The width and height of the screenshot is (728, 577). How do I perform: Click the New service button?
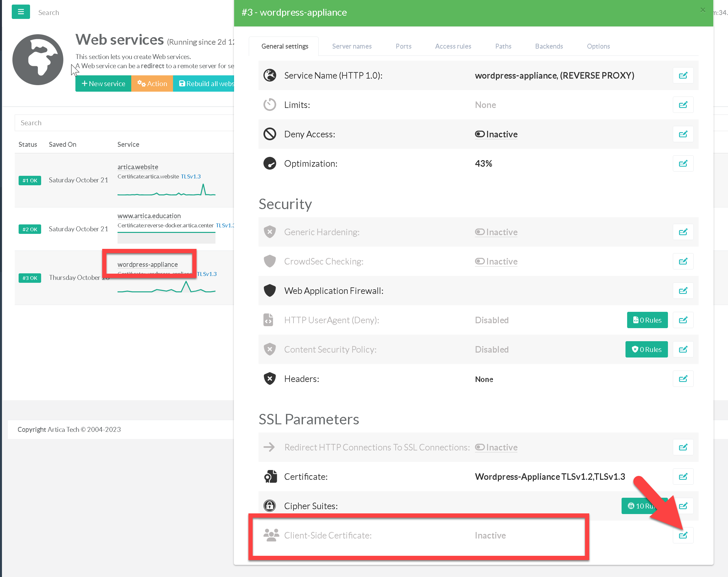[x=103, y=84]
